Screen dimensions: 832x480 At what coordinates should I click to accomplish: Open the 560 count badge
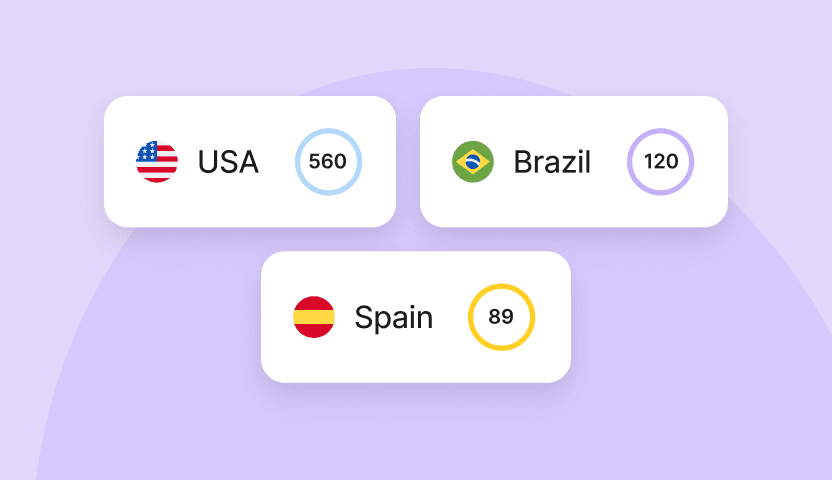coord(328,161)
